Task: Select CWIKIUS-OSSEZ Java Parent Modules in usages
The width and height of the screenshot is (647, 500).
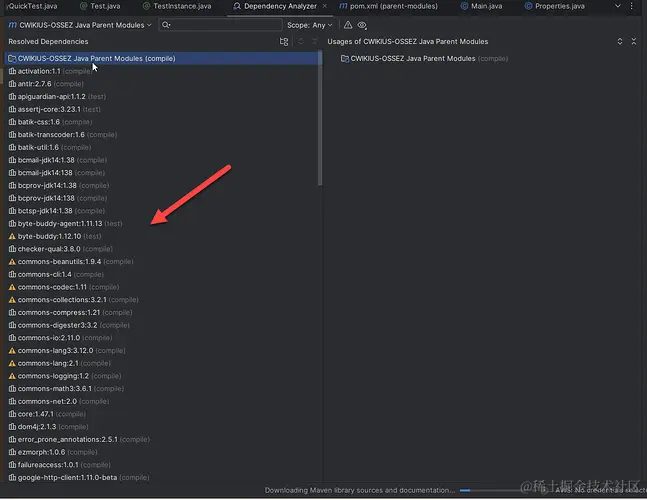Action: click(x=424, y=59)
